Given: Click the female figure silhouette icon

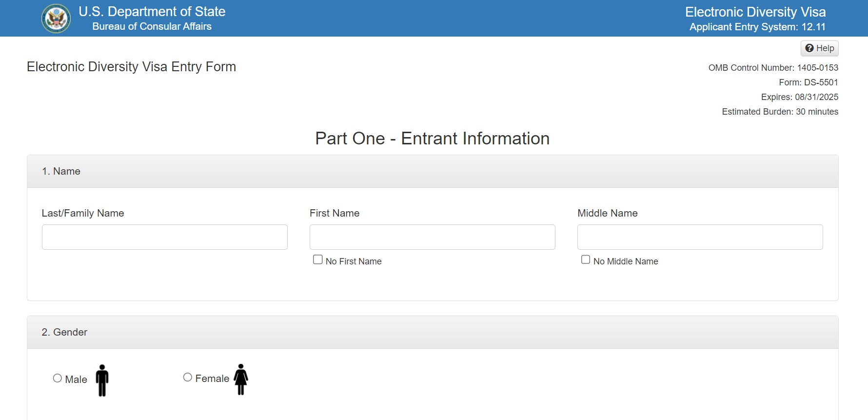Looking at the screenshot, I should click(x=241, y=379).
